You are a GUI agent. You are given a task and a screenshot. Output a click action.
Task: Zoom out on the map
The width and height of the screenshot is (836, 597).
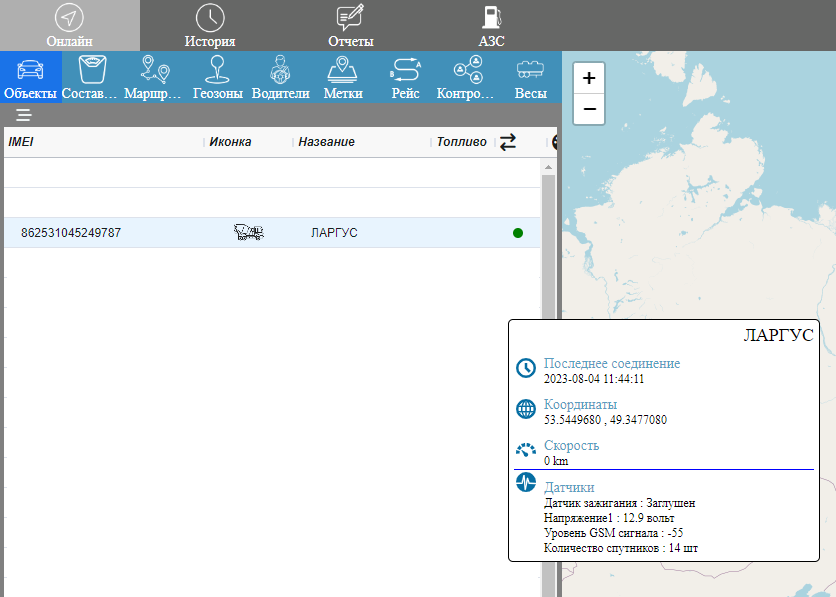589,108
